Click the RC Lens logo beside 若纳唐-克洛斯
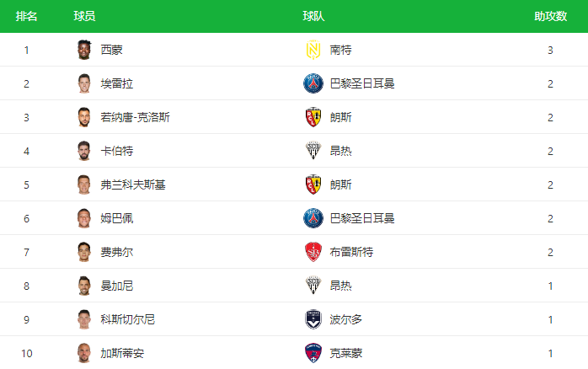Image resolution: width=588 pixels, height=369 pixels. coord(313,117)
